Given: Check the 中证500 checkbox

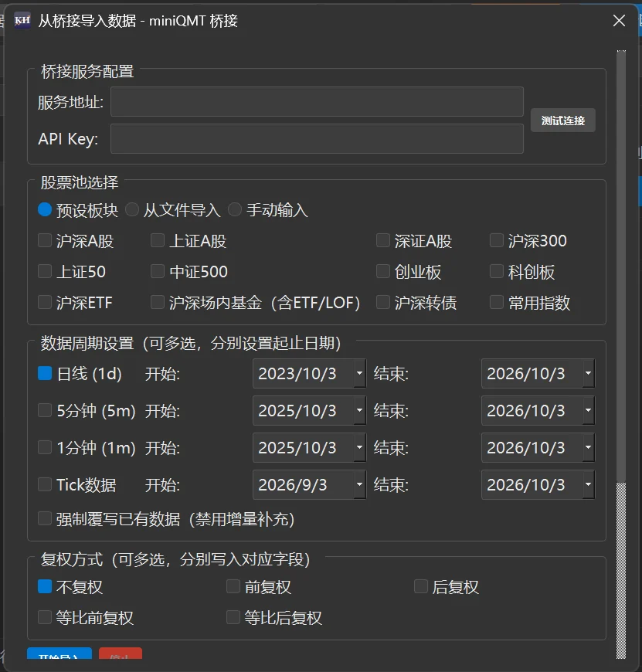Looking at the screenshot, I should (x=158, y=271).
